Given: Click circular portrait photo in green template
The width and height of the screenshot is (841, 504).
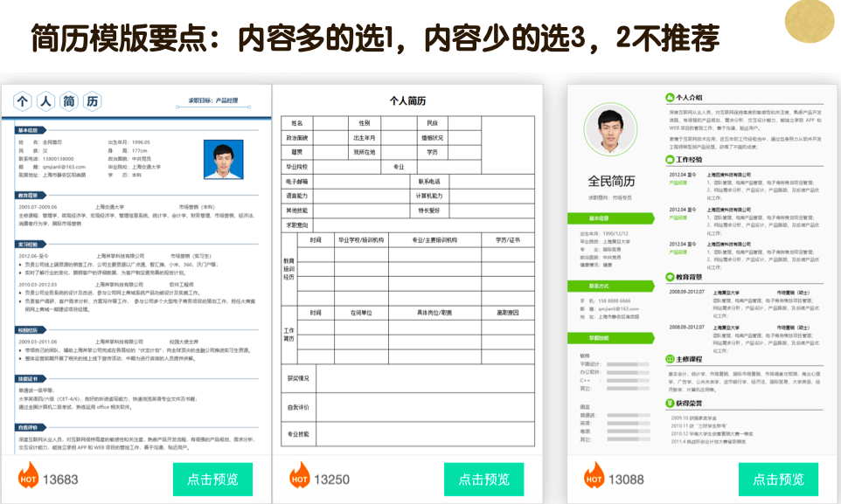Looking at the screenshot, I should tap(610, 130).
